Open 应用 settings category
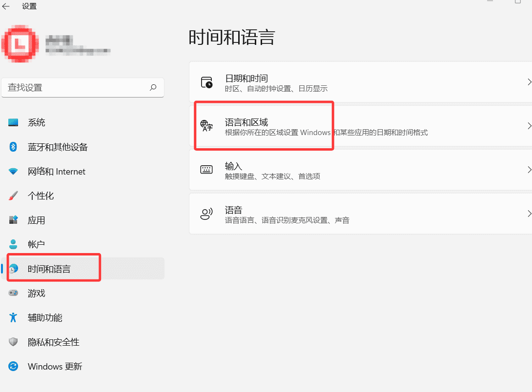 coord(83,220)
